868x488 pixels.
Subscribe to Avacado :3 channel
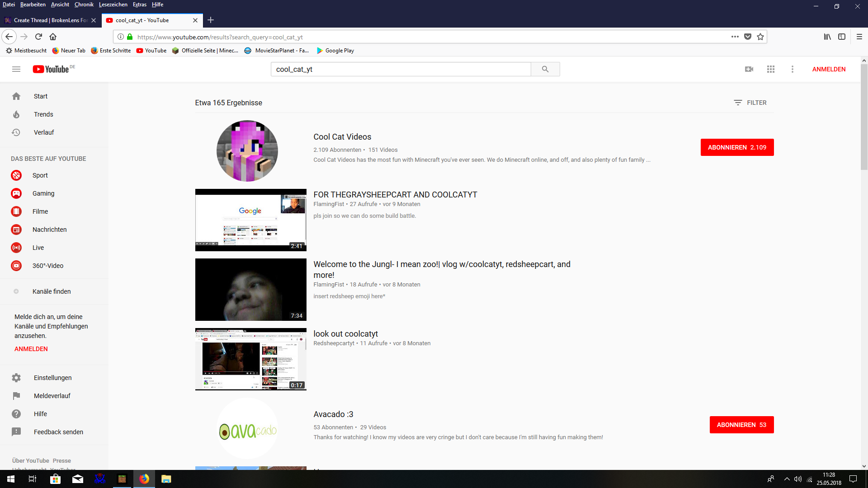click(x=741, y=425)
